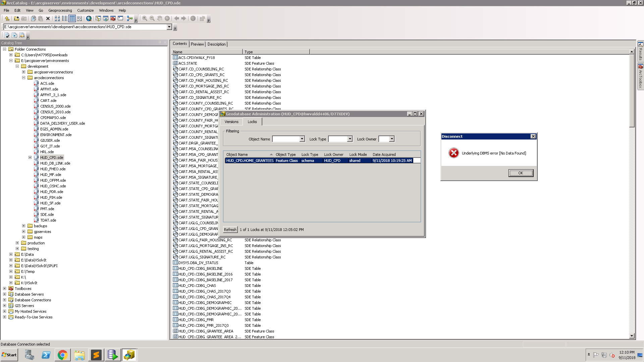Open the Customize menu
The height and width of the screenshot is (362, 644).
click(85, 10)
